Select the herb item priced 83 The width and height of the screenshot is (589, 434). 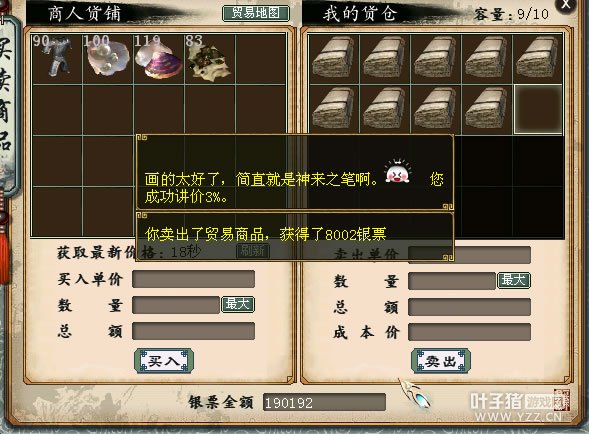click(210, 59)
